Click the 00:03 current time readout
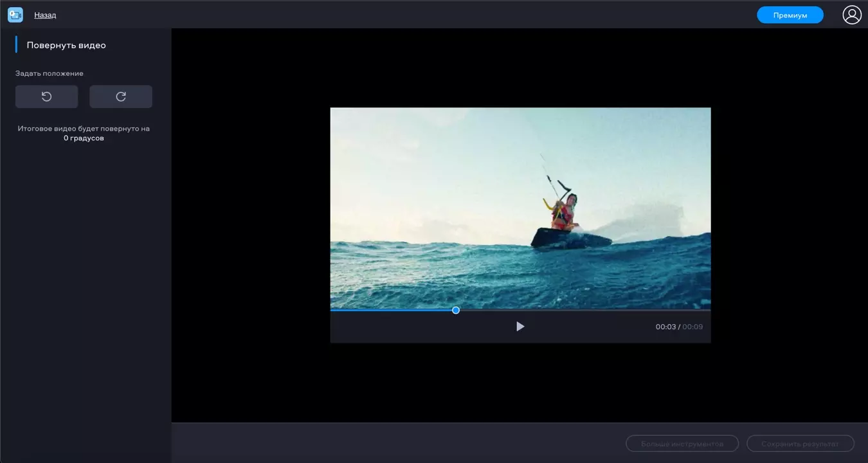This screenshot has height=463, width=868. pyautogui.click(x=665, y=327)
